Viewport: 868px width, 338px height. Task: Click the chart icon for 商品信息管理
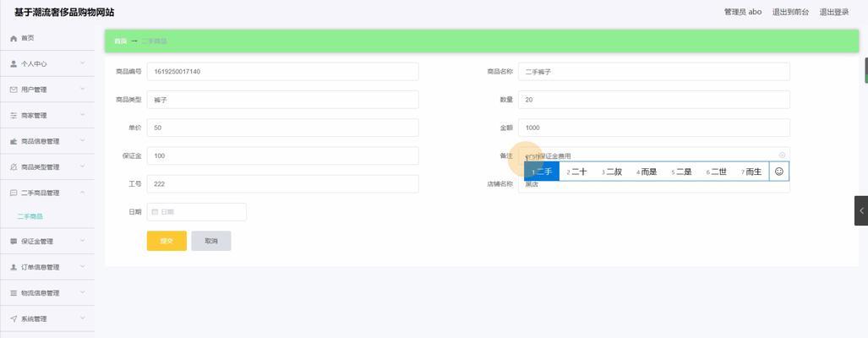[x=14, y=142]
